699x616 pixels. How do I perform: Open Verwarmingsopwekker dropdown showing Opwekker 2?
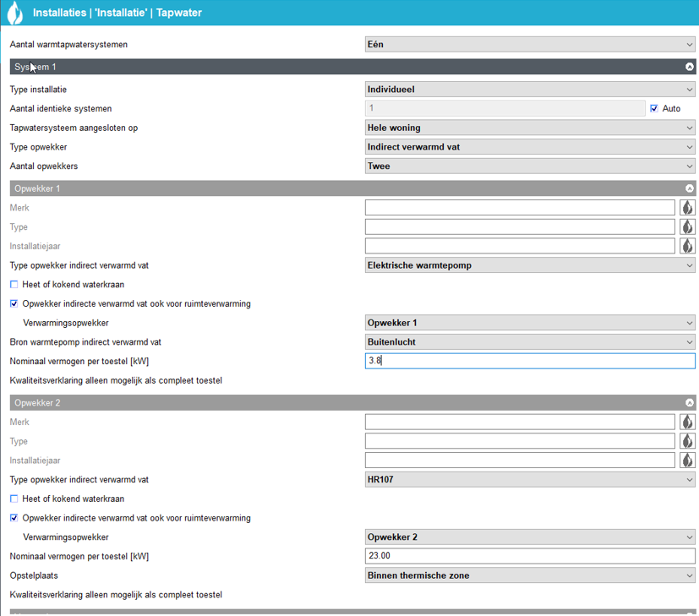[x=530, y=537]
